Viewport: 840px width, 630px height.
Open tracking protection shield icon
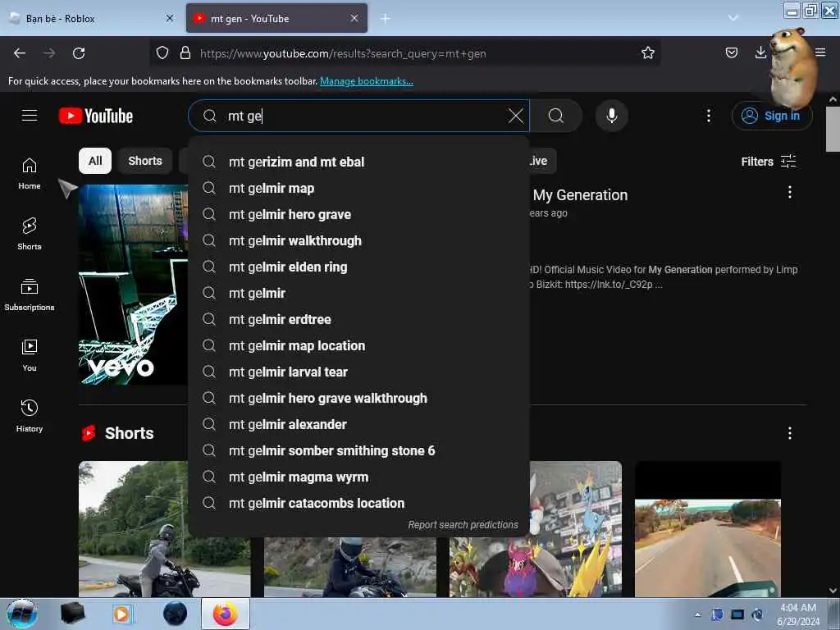(162, 53)
